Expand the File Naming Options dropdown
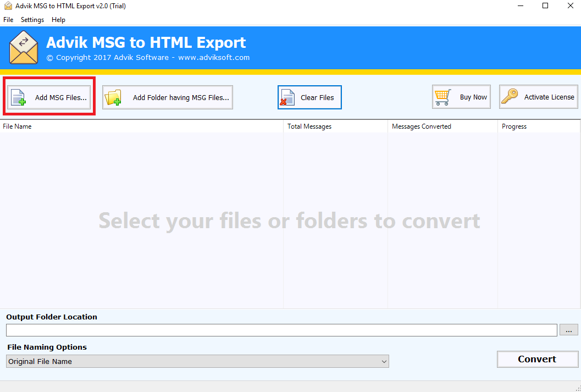This screenshot has width=581, height=392. click(x=197, y=361)
